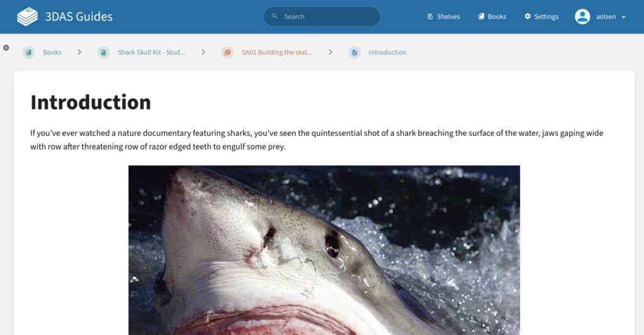Open the aolsen user dropdown arrow
644x335 pixels.
623,17
